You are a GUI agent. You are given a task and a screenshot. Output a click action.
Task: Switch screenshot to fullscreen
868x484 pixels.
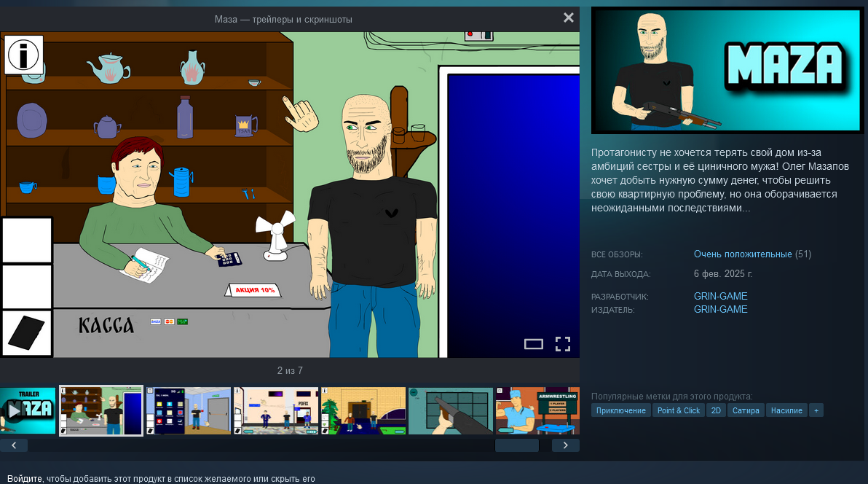point(563,344)
